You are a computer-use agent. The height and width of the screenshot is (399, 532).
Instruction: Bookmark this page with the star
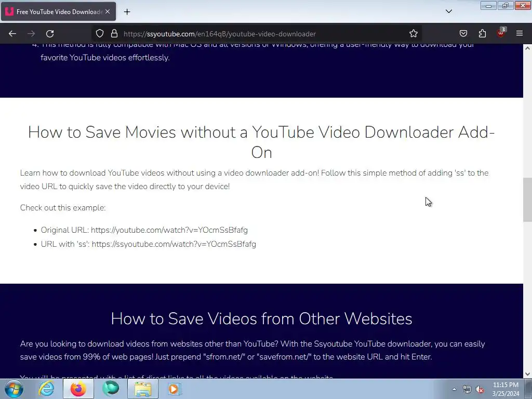click(x=413, y=34)
